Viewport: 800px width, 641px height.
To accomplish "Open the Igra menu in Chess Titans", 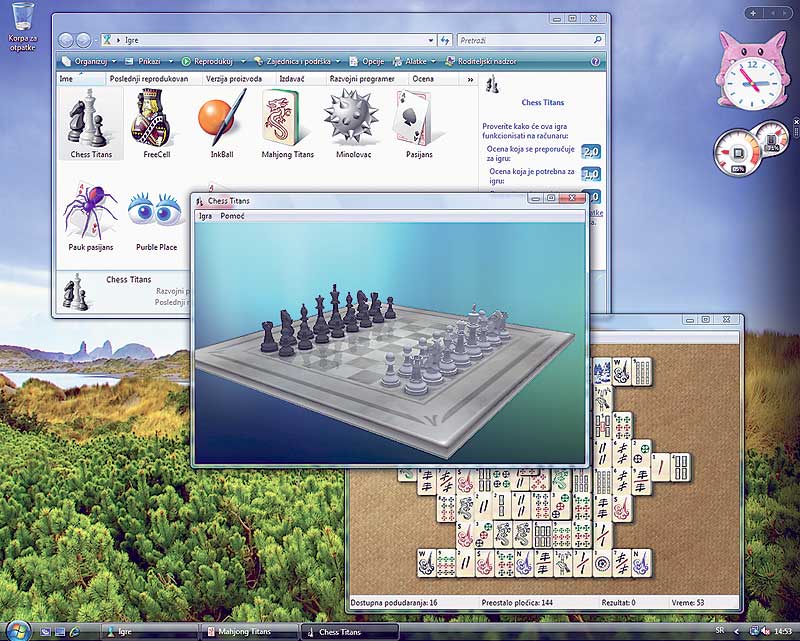I will 205,216.
